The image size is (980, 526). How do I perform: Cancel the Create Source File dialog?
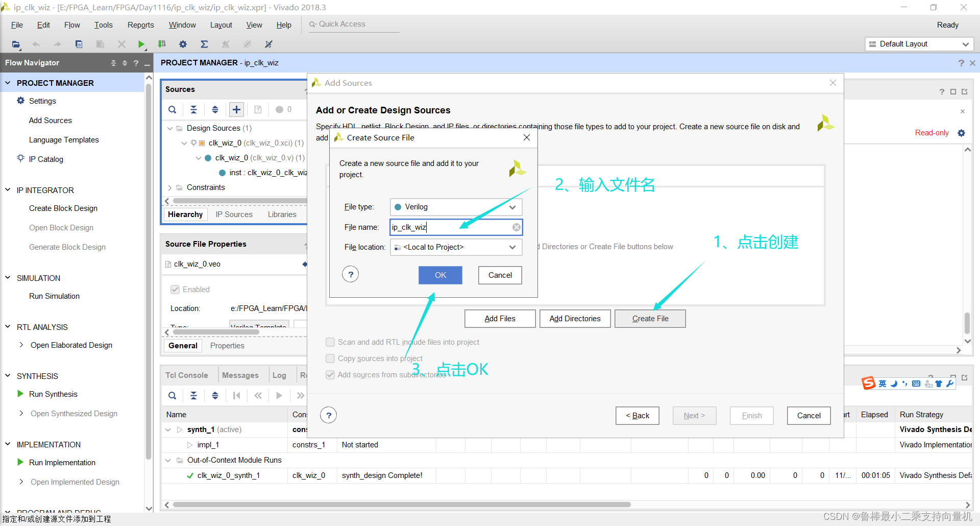point(500,275)
